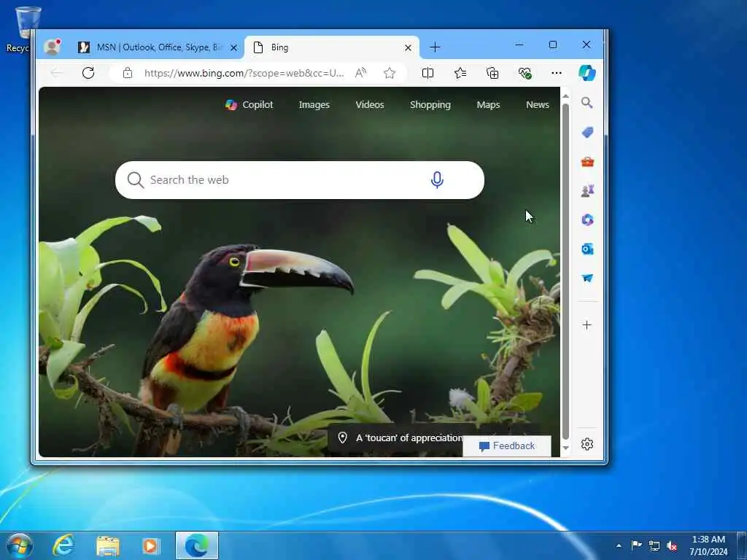Open sidebar Games chess icon

(587, 191)
